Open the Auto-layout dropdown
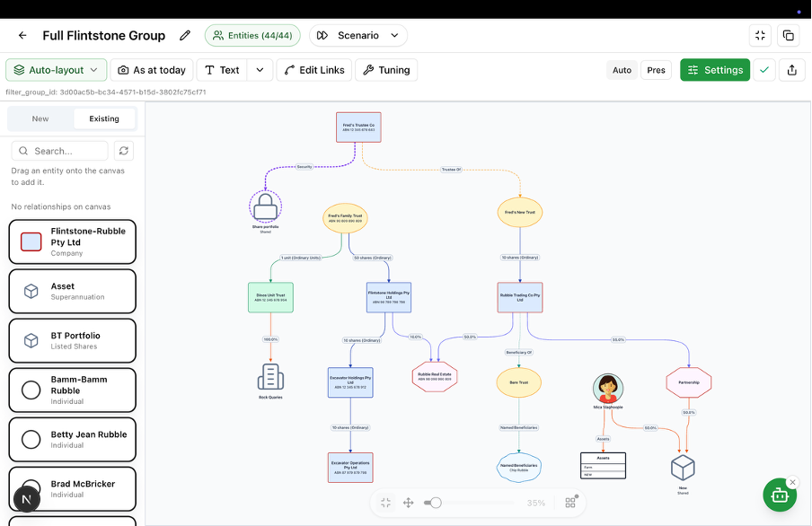 pyautogui.click(x=56, y=70)
